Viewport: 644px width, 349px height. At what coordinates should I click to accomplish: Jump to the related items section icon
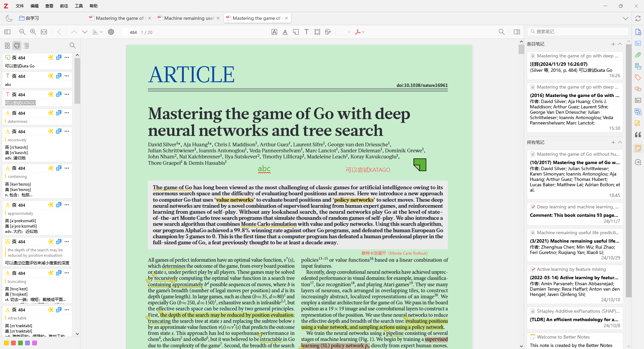point(638,89)
